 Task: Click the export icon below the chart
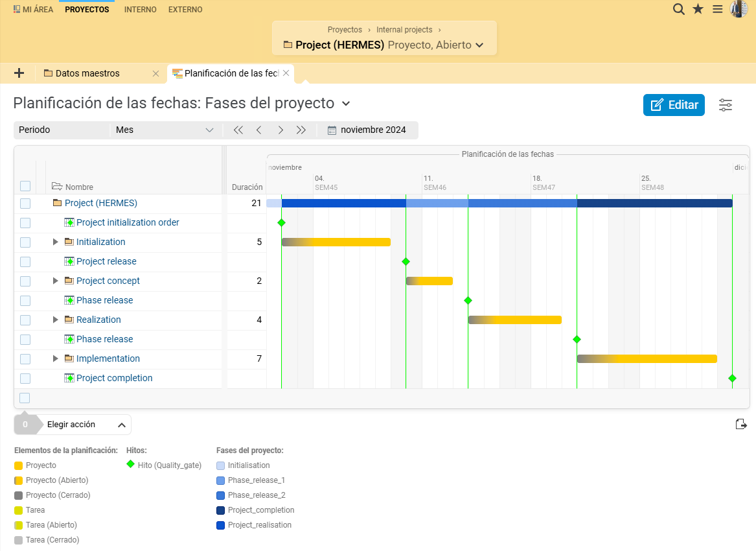pos(741,424)
